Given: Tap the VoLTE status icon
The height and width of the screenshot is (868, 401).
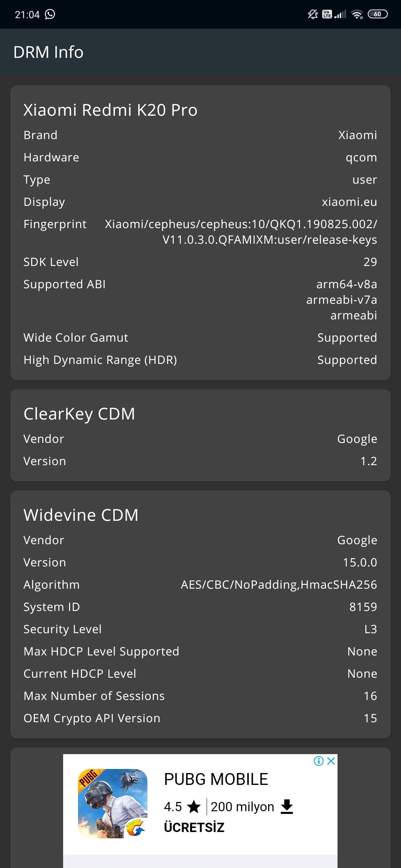Looking at the screenshot, I should tap(327, 14).
